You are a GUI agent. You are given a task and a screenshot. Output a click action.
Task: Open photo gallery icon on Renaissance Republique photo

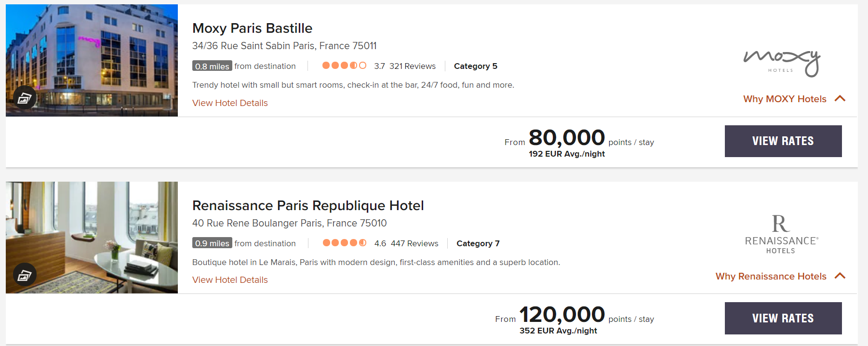[25, 275]
